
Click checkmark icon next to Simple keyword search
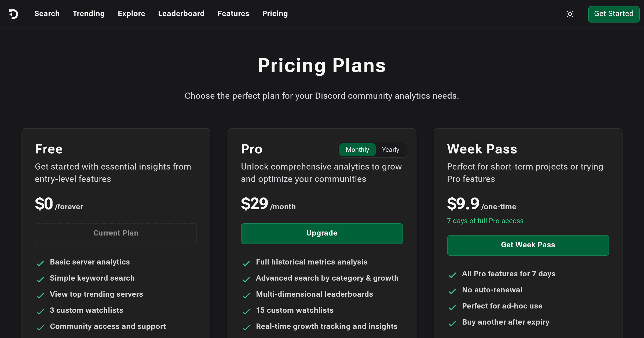(x=40, y=279)
